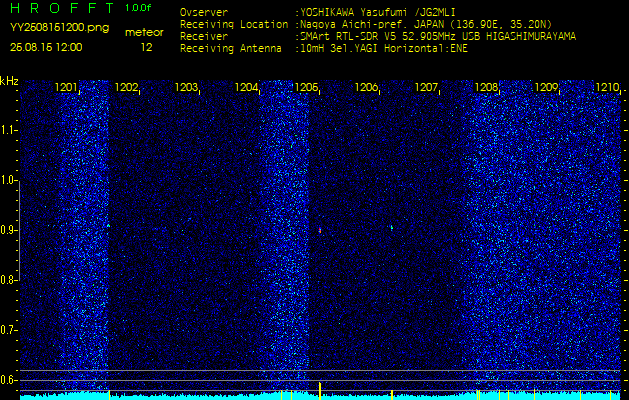Viewport: 629px width, 400px height.
Task: Click the date stamp 25.08.15 12:00
Action: [x=46, y=47]
